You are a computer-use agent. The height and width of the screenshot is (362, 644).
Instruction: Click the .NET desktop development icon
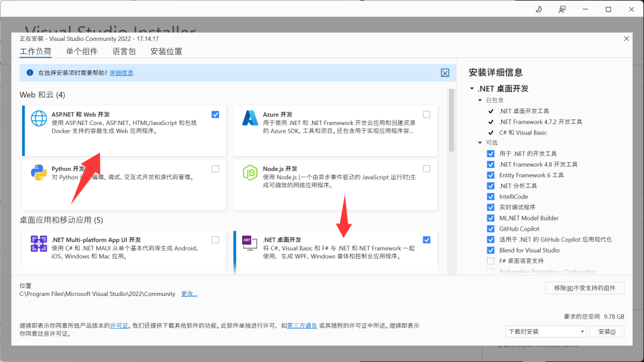click(250, 244)
